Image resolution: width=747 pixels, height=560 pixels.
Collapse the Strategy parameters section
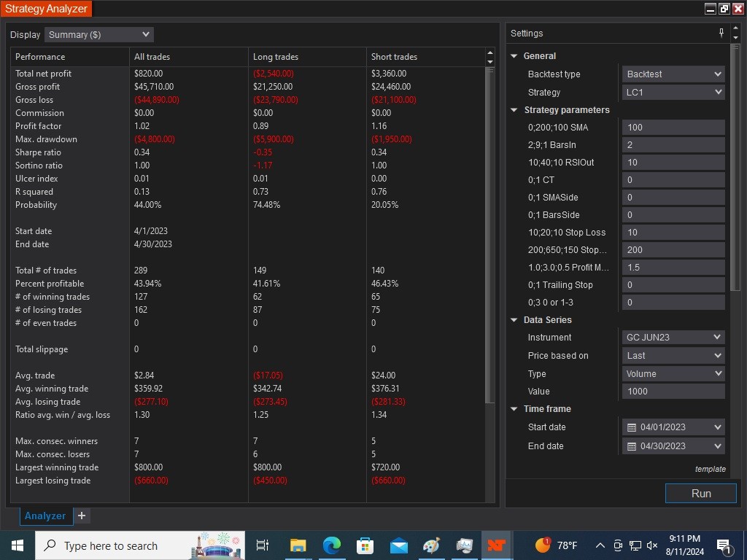pyautogui.click(x=514, y=110)
